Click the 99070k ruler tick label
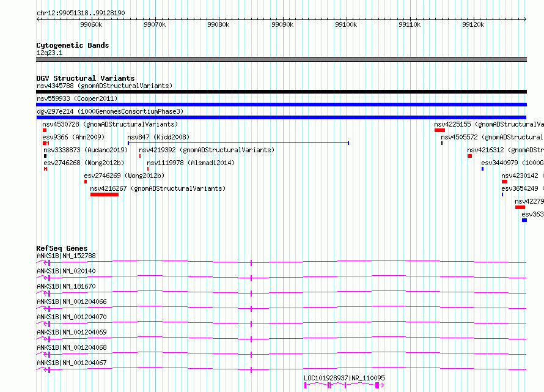This screenshot has height=392, width=544. pos(155,24)
